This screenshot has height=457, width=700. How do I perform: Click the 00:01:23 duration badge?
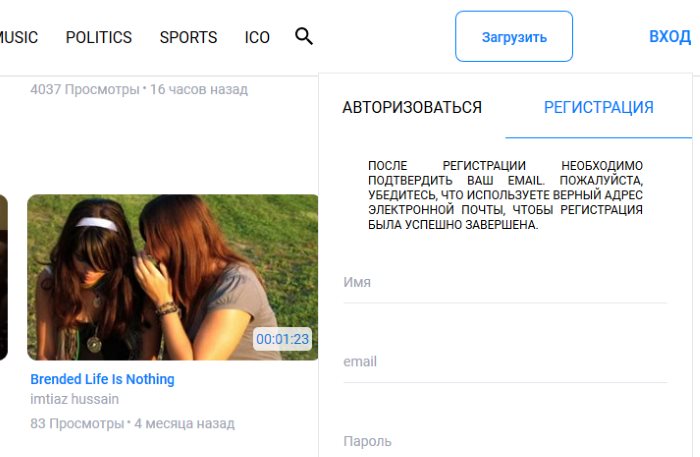[x=283, y=339]
